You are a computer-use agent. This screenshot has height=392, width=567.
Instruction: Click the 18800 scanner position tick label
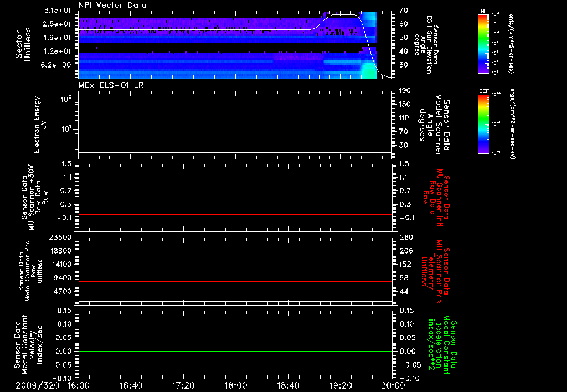[x=60, y=251]
